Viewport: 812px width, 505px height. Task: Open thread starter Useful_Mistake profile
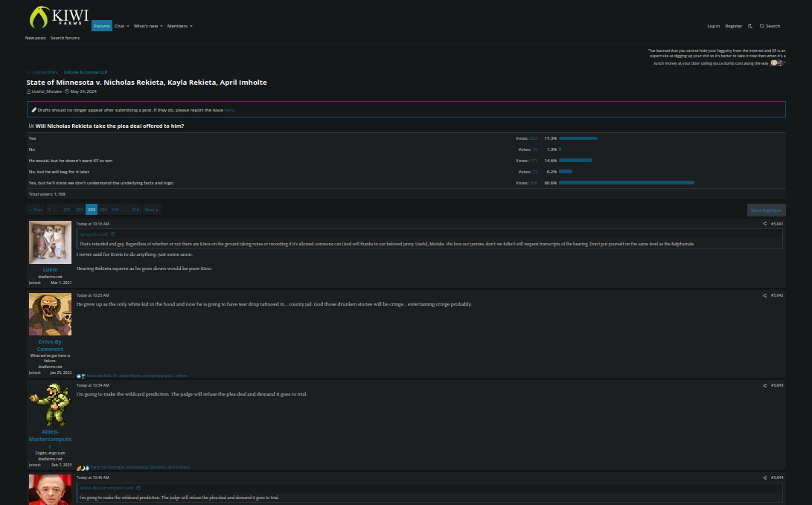pyautogui.click(x=47, y=91)
